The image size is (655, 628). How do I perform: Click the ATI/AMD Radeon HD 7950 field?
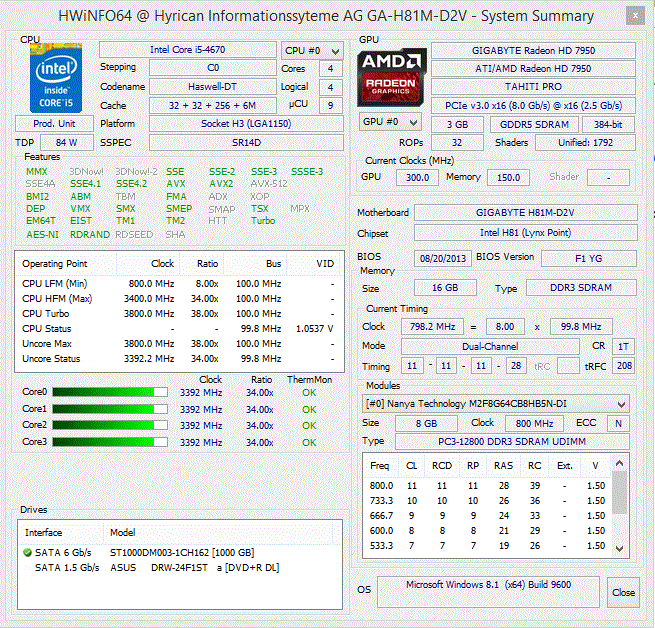tap(533, 69)
